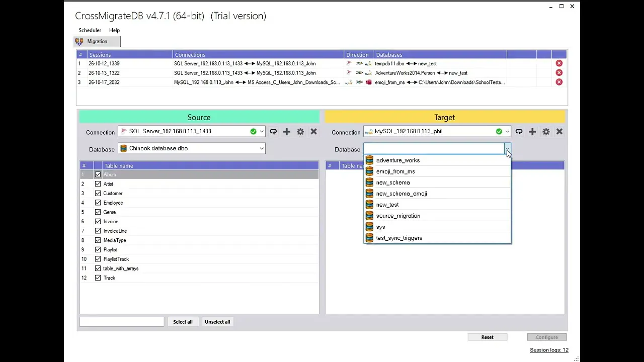
Task: Expand the Target connection dropdown
Action: coord(507,131)
